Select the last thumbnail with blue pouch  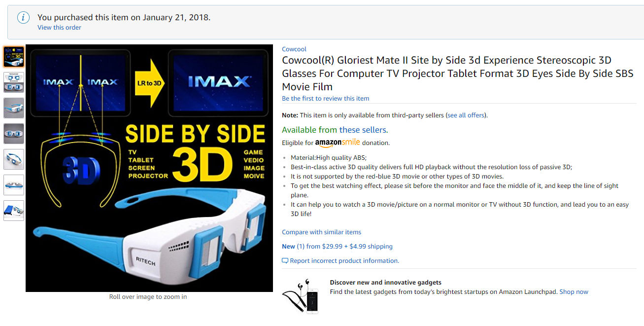14,211
